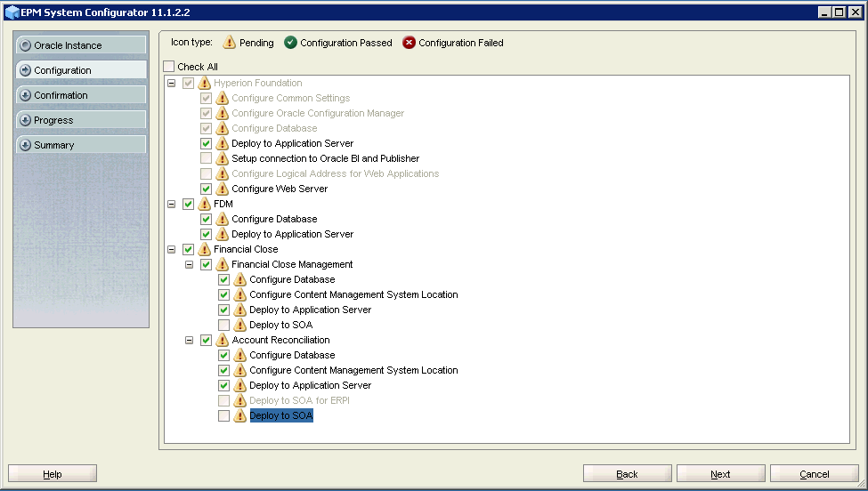Image resolution: width=868 pixels, height=491 pixels.
Task: Uncheck the Financial Close checkbox
Action: pyautogui.click(x=188, y=249)
